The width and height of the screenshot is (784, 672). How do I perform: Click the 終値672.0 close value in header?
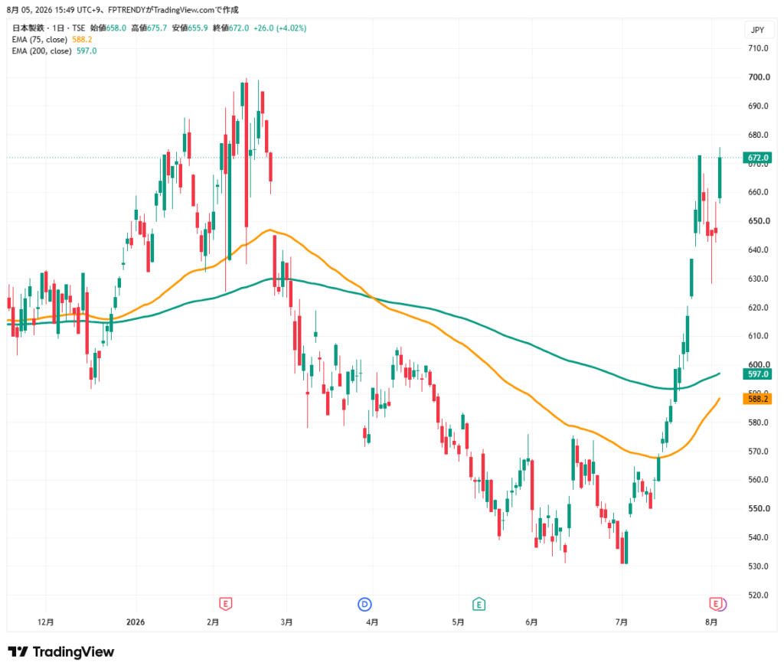click(230, 28)
